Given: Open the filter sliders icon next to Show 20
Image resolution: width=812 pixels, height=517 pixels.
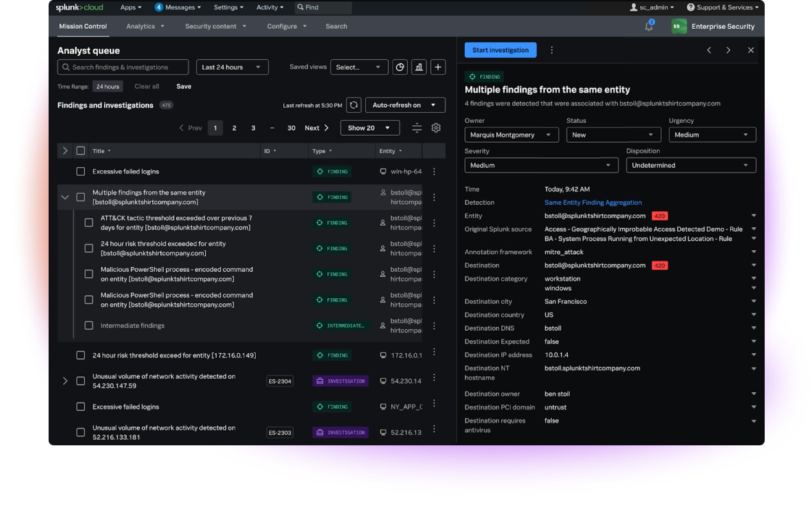Looking at the screenshot, I should click(417, 127).
